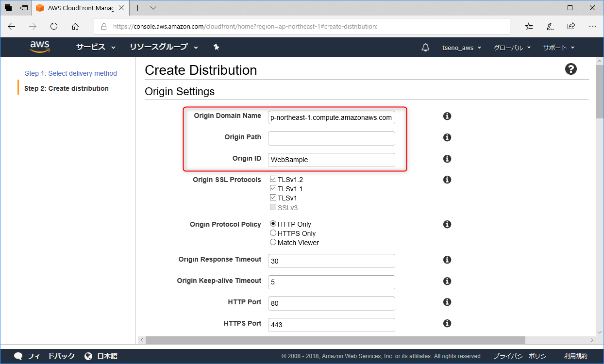The height and width of the screenshot is (364, 604).
Task: Go to browser home page
Action: tap(75, 26)
